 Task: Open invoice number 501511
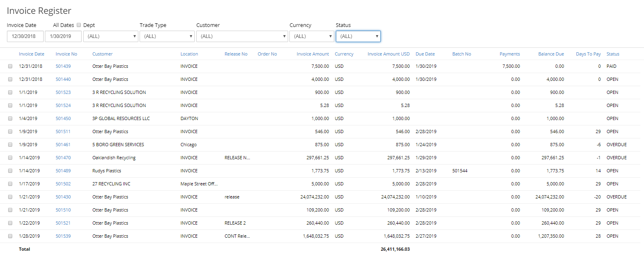pos(63,131)
